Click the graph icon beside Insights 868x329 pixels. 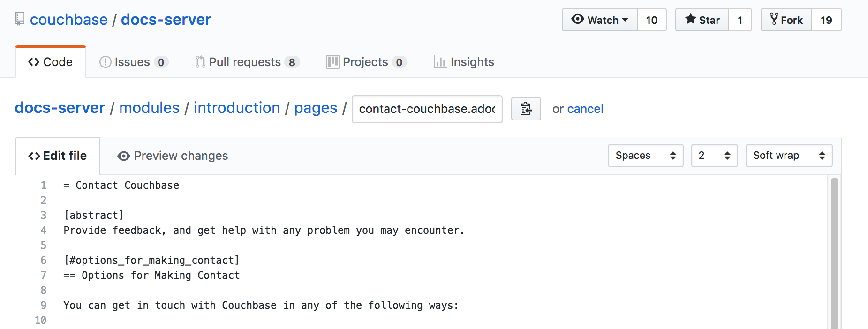pos(440,61)
